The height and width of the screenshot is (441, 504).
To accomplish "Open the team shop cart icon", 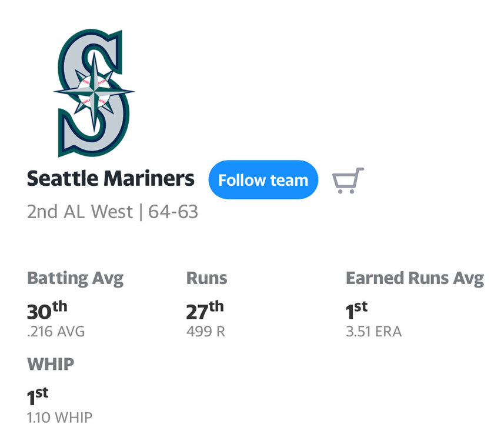I will pos(348,181).
